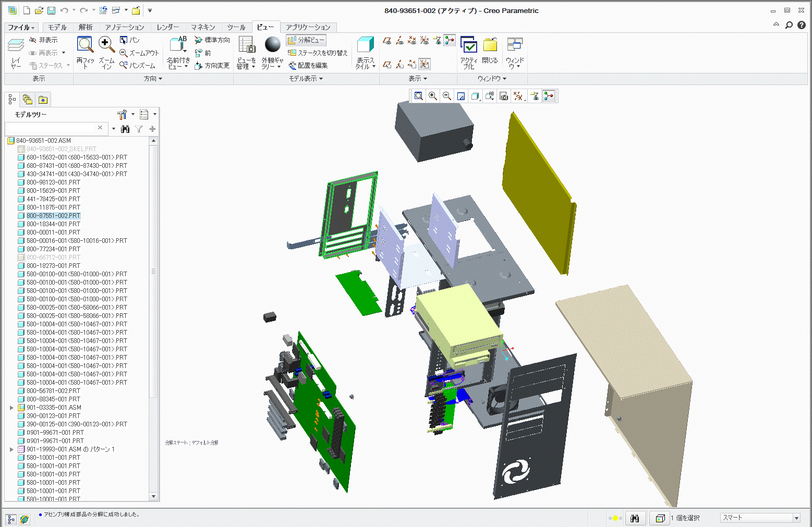
Task: Toggle annotation display in ribbon top row
Action: tap(437, 40)
